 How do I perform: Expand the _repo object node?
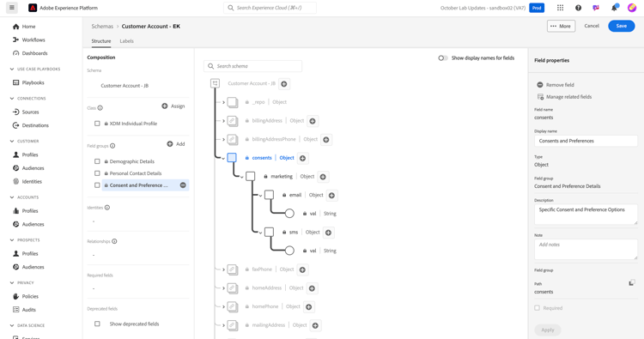pyautogui.click(x=223, y=102)
